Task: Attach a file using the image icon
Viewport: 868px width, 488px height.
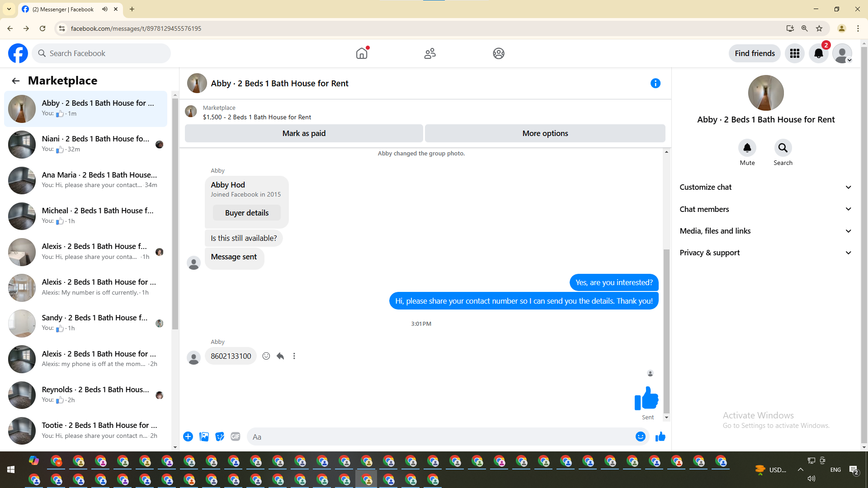Action: (x=204, y=436)
